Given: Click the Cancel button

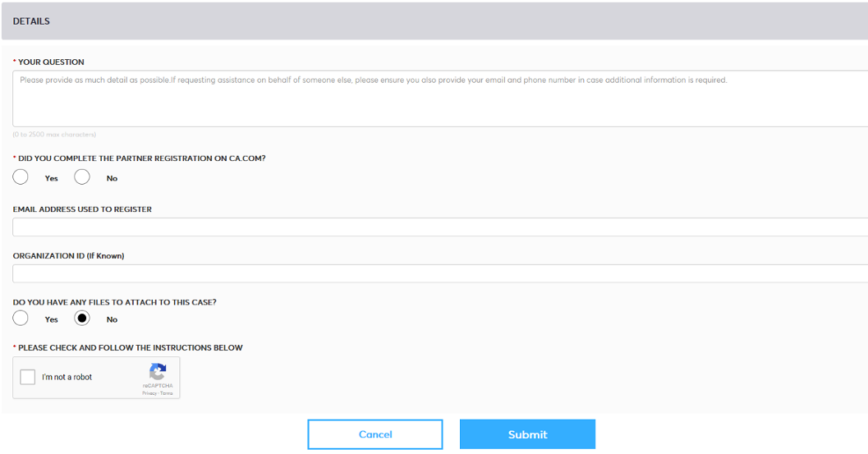Looking at the screenshot, I should 375,434.
